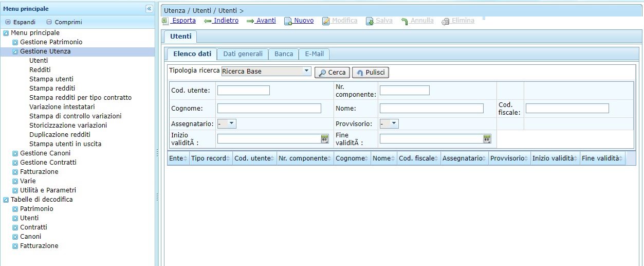Open the Redditi tree item

(x=40, y=70)
